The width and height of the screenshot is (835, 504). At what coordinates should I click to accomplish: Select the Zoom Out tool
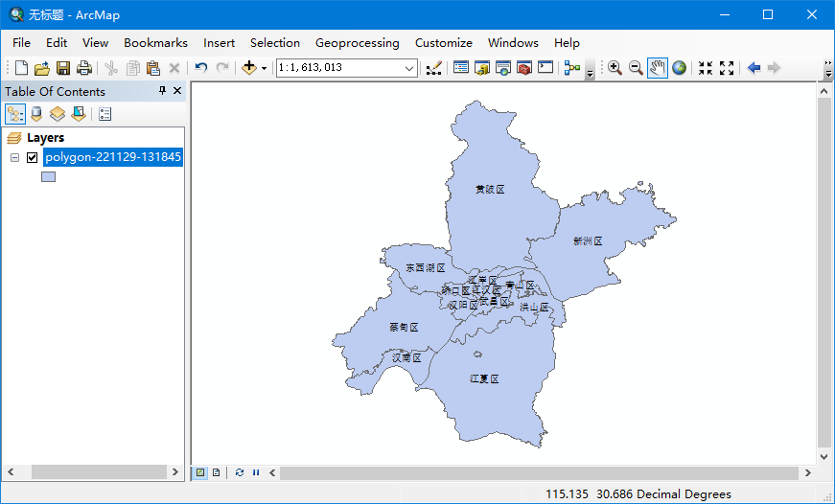636,68
